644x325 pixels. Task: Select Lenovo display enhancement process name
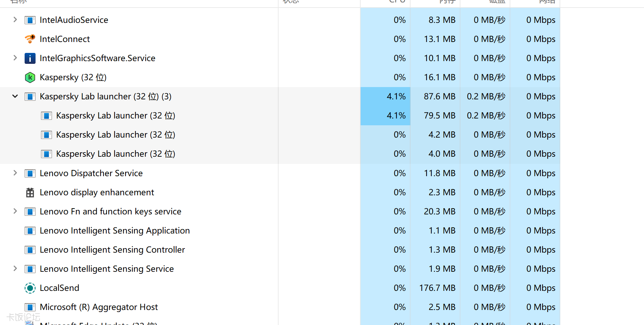(97, 193)
